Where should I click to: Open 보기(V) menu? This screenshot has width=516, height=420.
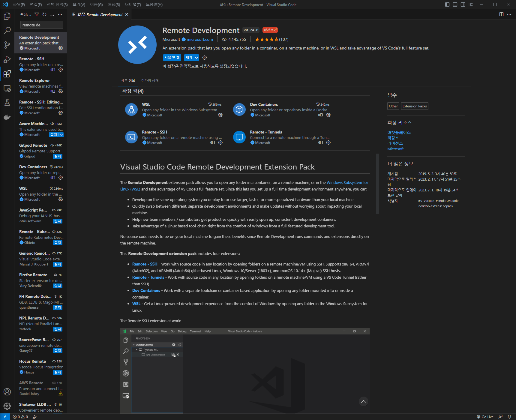click(x=79, y=4)
